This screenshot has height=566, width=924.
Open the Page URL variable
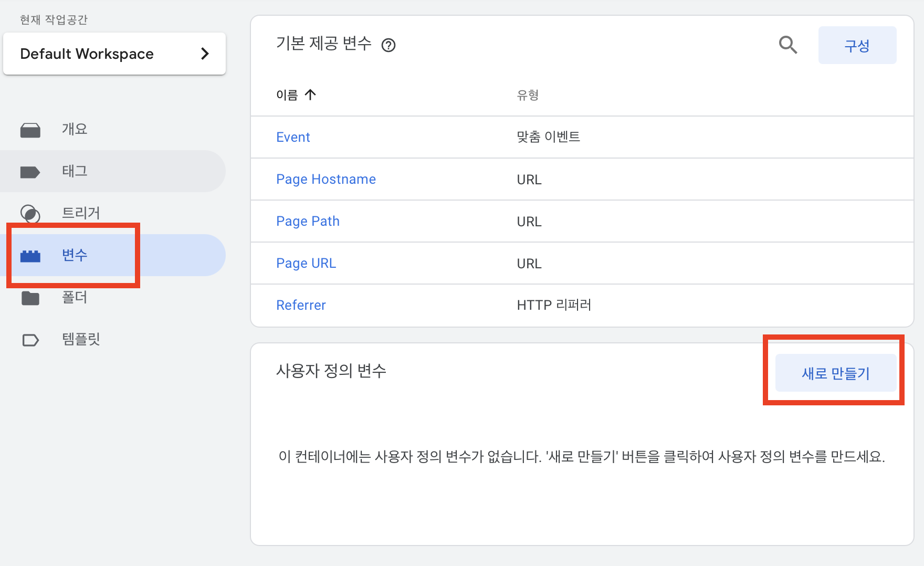click(306, 263)
